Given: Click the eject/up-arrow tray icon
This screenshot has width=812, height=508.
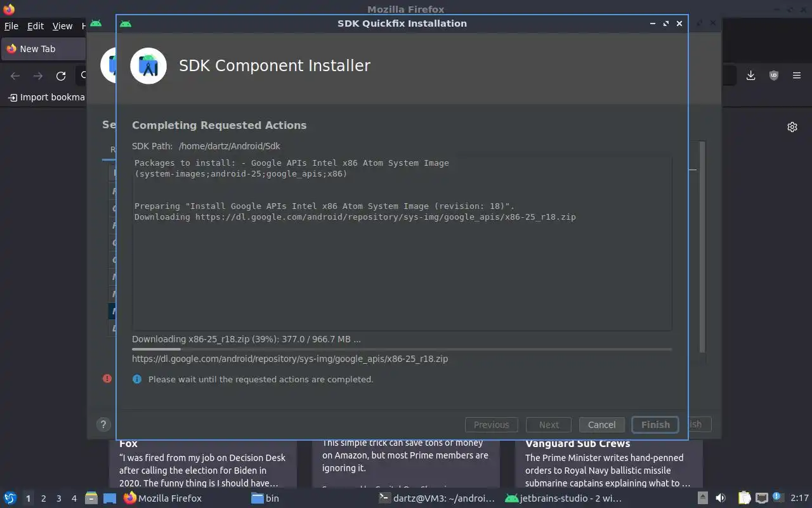Looking at the screenshot, I should [702, 498].
